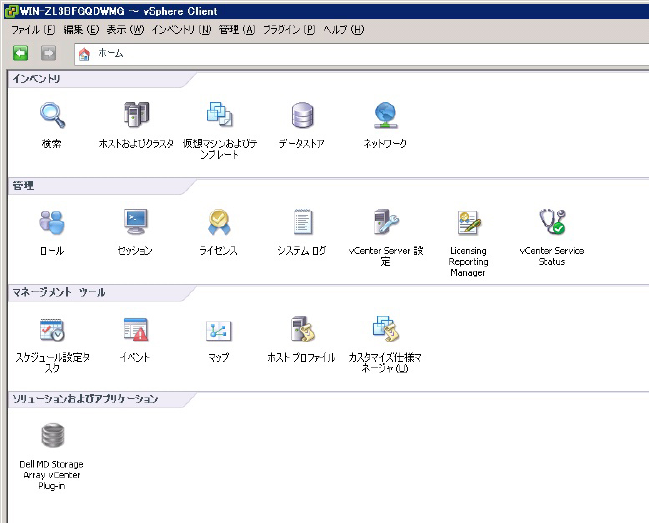Screen dimensions: 649x523
Task: Open the ライセンス (Licensing) icon
Action: point(219,222)
